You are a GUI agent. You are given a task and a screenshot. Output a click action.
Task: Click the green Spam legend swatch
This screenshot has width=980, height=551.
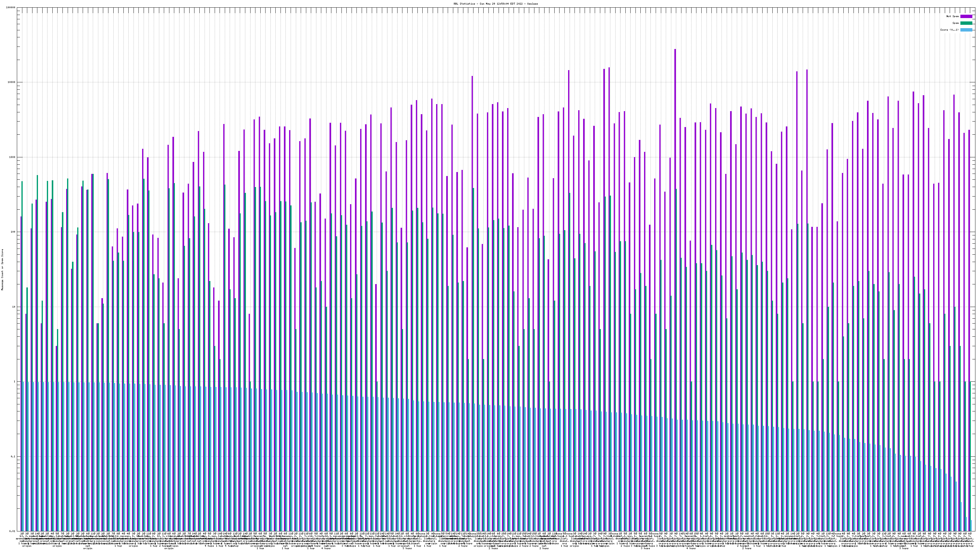[966, 23]
